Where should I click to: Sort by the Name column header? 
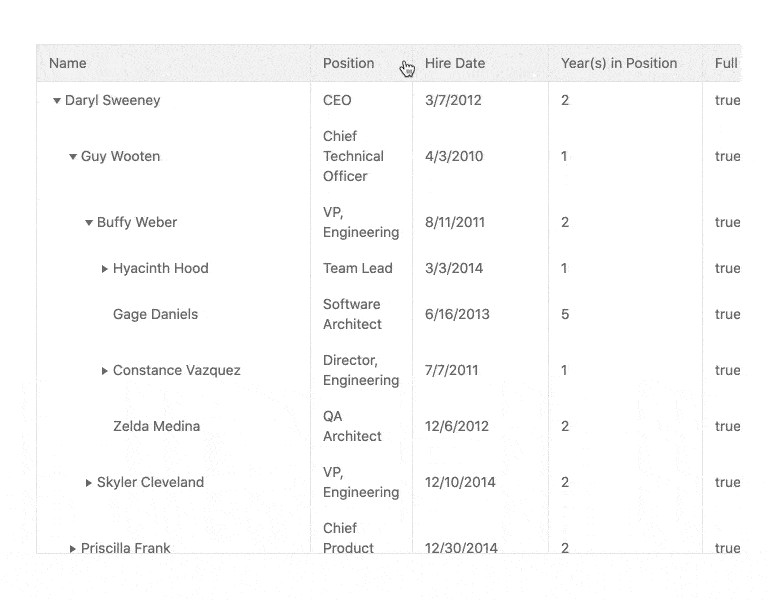point(68,63)
